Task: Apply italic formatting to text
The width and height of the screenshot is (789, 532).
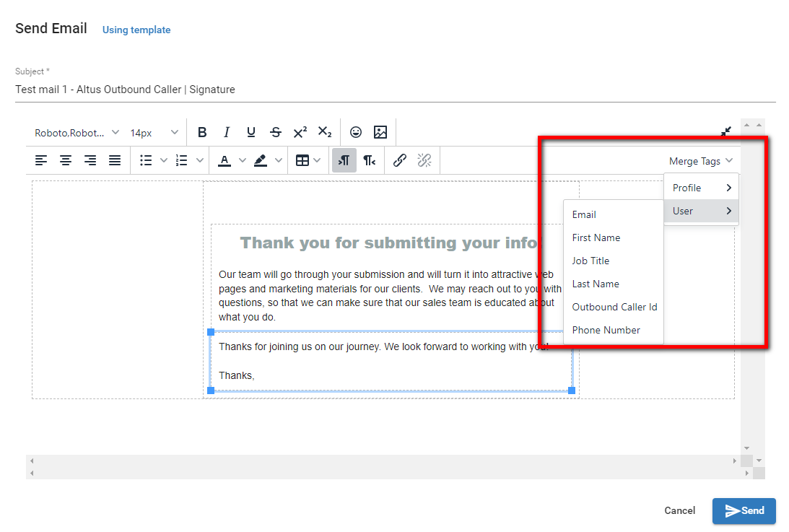Action: (x=227, y=132)
